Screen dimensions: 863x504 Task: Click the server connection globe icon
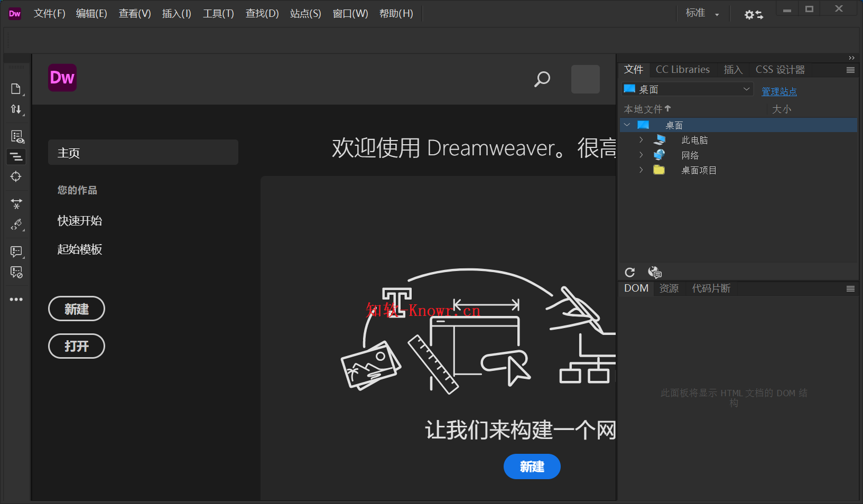[655, 272]
